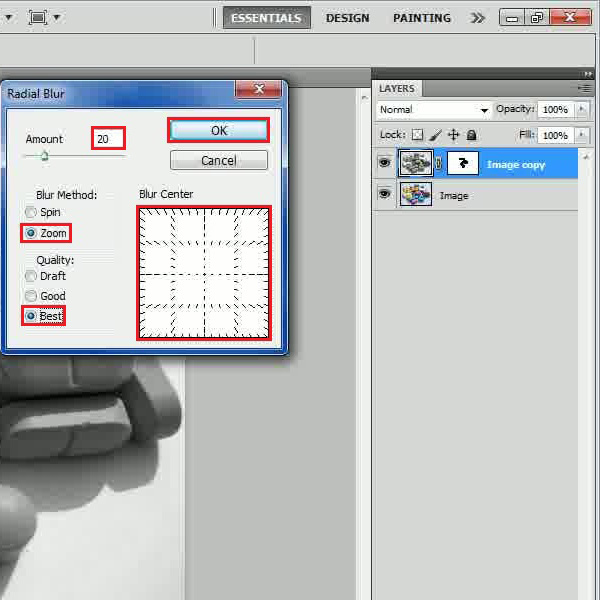Click the Blur Center preview grid
Screen dimensions: 600x600
[x=204, y=273]
